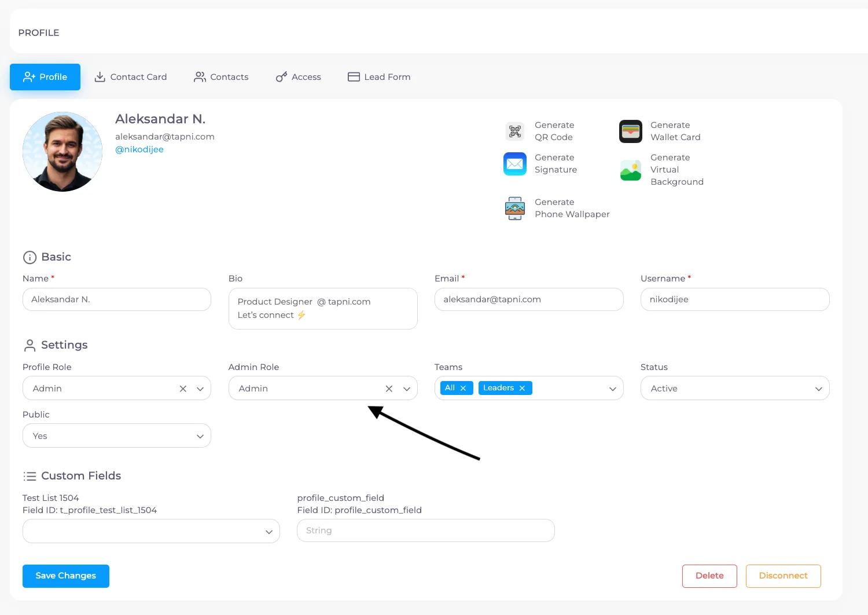Screen dimensions: 868x615
Task: Clear the Profile Role selection
Action: 183,389
